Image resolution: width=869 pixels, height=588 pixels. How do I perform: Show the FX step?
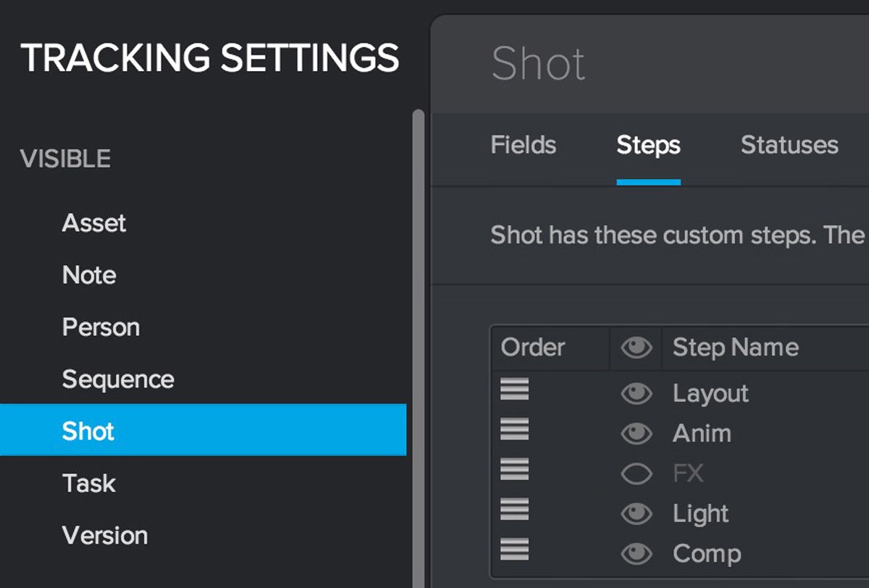(637, 474)
